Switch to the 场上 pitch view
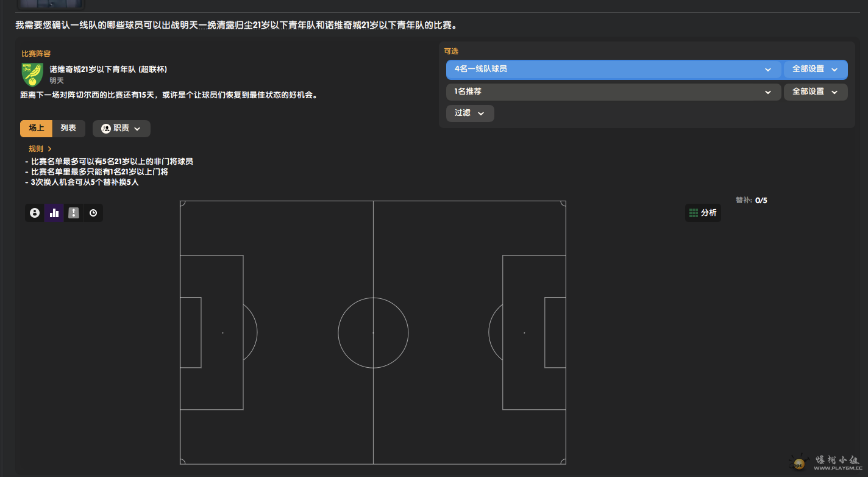 point(37,129)
